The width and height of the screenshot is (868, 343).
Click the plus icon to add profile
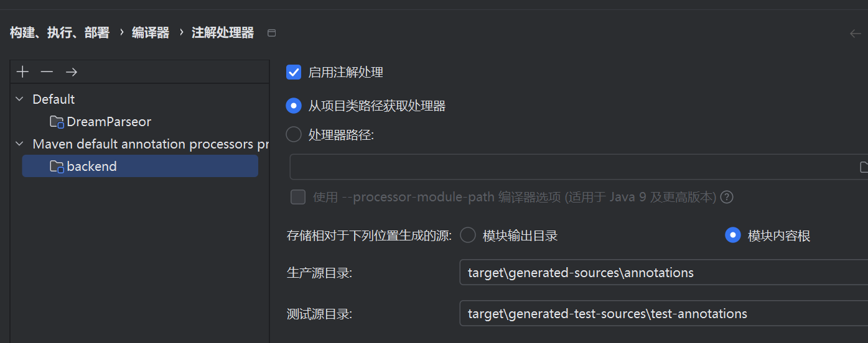pos(23,72)
